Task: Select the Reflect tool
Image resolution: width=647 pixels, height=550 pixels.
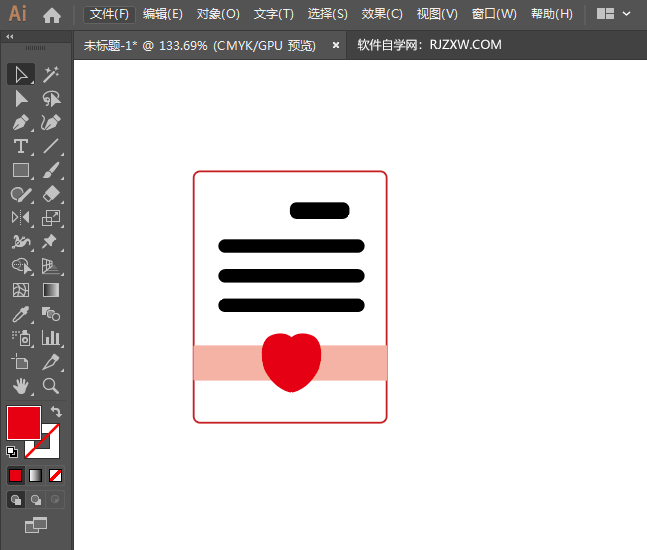Action: coord(21,218)
